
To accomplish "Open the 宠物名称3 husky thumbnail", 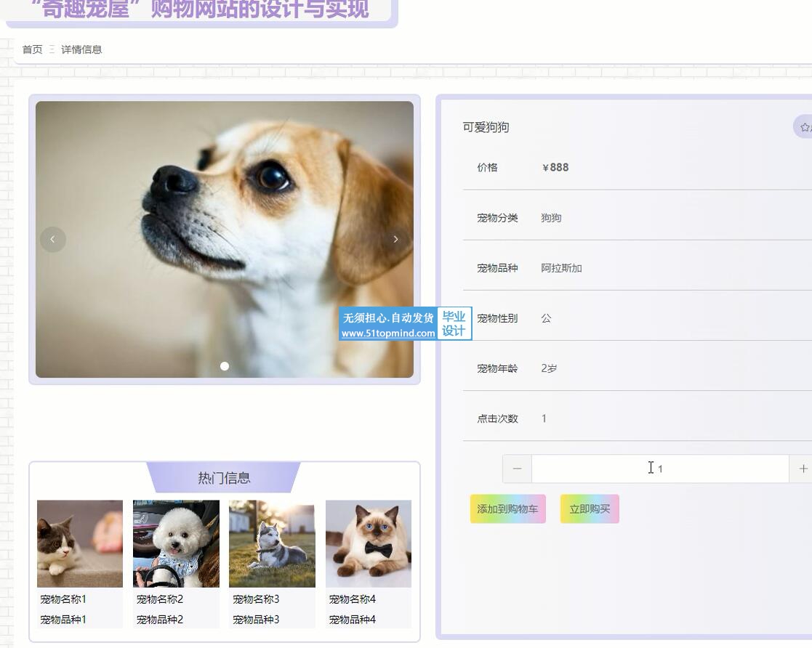I will (272, 543).
